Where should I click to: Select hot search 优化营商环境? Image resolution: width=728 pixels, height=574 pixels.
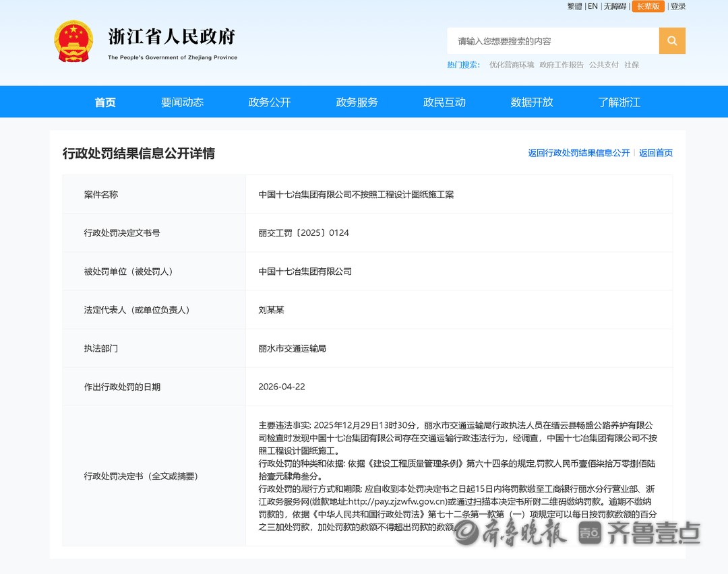pos(512,65)
